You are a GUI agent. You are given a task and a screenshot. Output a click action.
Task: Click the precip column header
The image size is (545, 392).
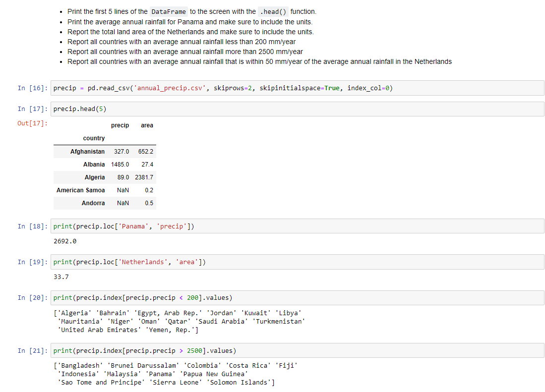point(120,125)
